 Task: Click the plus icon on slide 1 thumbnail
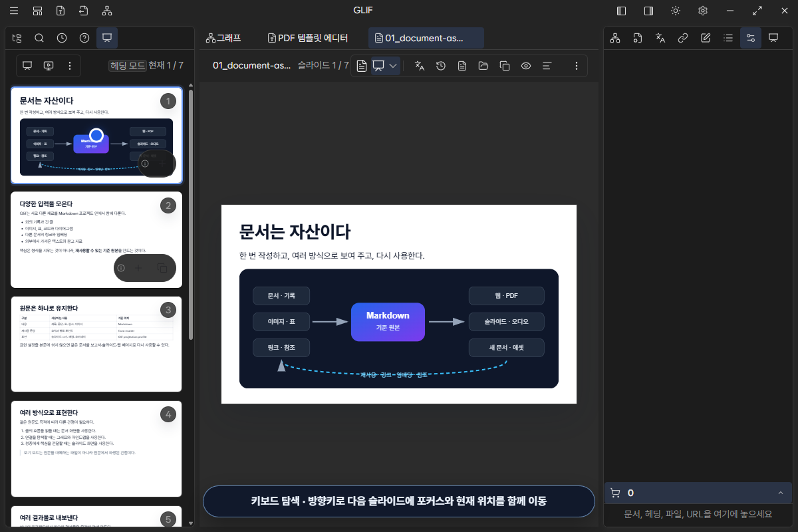click(162, 164)
